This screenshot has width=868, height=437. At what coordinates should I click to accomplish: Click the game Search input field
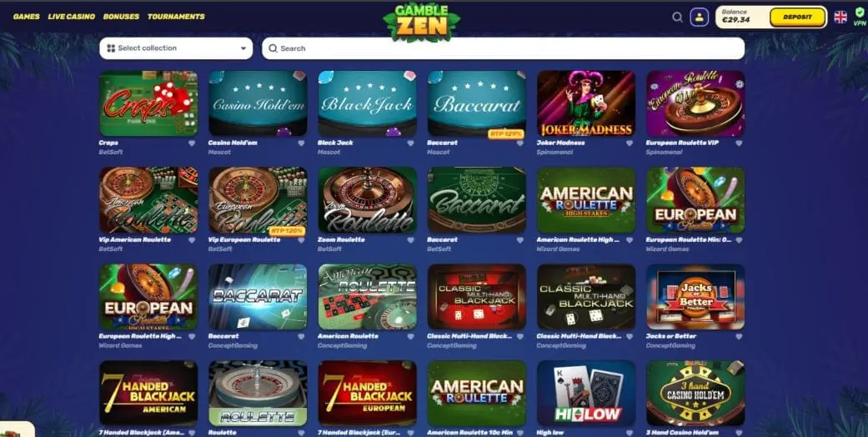click(503, 48)
